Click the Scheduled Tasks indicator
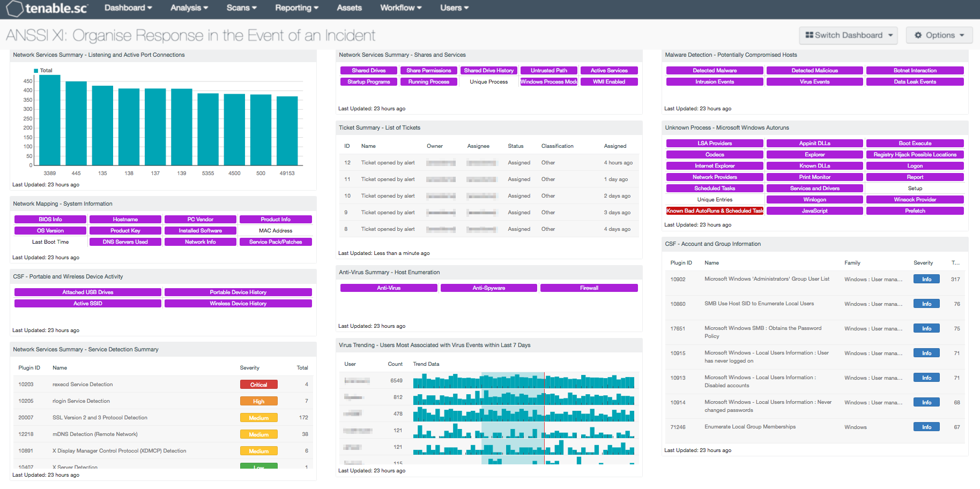 click(715, 189)
